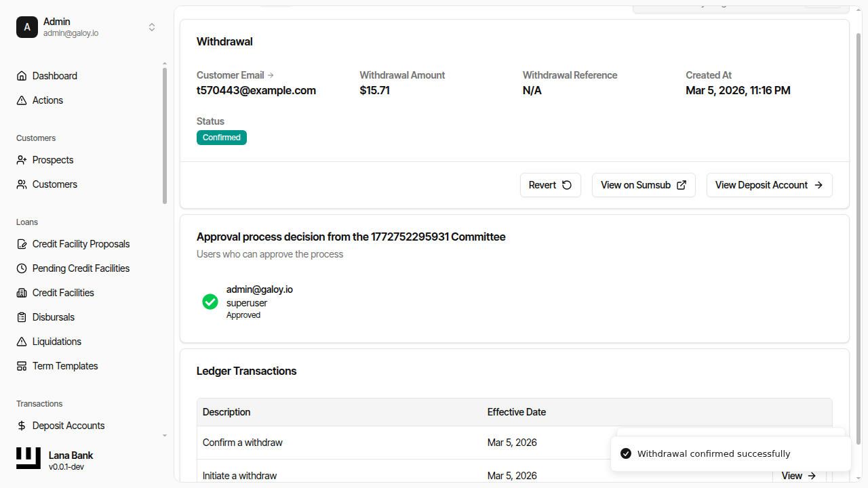
Task: Open View on Sumsub external link
Action: [643, 184]
